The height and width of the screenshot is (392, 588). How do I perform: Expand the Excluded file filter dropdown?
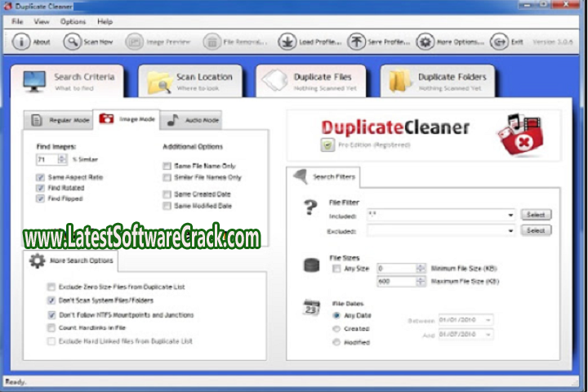pos(511,231)
